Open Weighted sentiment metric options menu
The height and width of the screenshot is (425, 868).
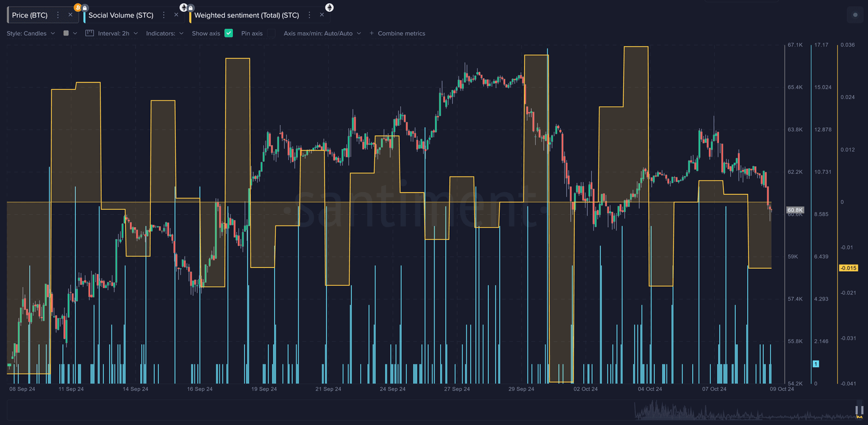(x=309, y=15)
